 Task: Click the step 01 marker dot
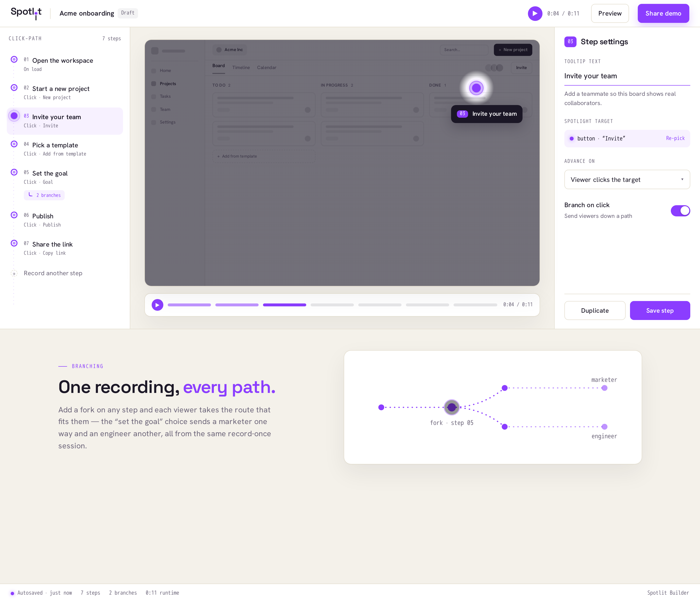click(x=14, y=60)
